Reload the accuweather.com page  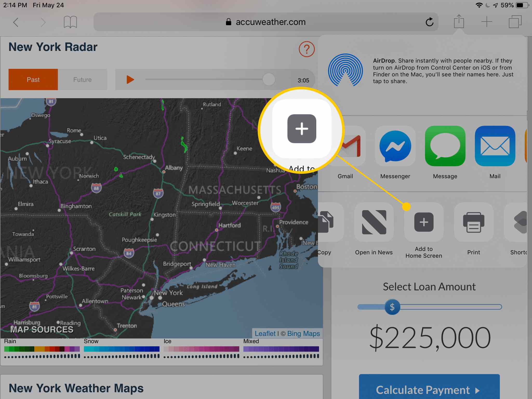pyautogui.click(x=430, y=22)
